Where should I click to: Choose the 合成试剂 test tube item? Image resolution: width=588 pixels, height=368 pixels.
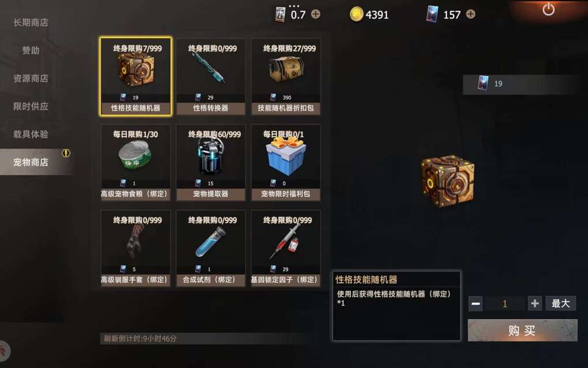click(x=211, y=249)
